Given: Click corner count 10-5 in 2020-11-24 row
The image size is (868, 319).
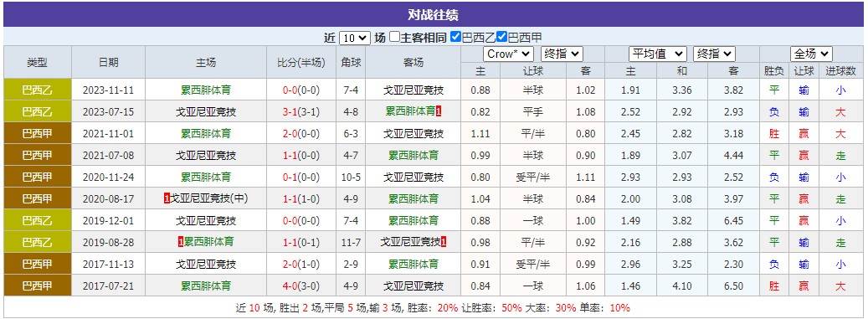Looking at the screenshot, I should click(x=351, y=178).
